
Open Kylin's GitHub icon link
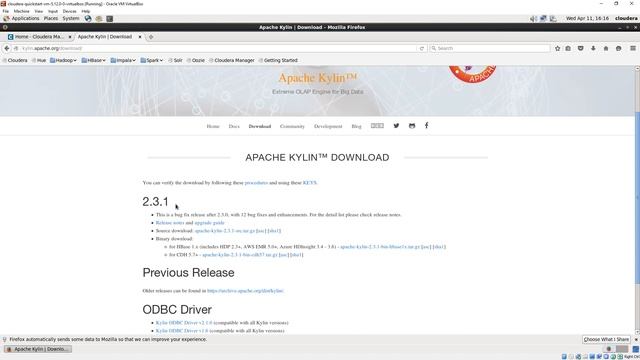click(x=412, y=126)
